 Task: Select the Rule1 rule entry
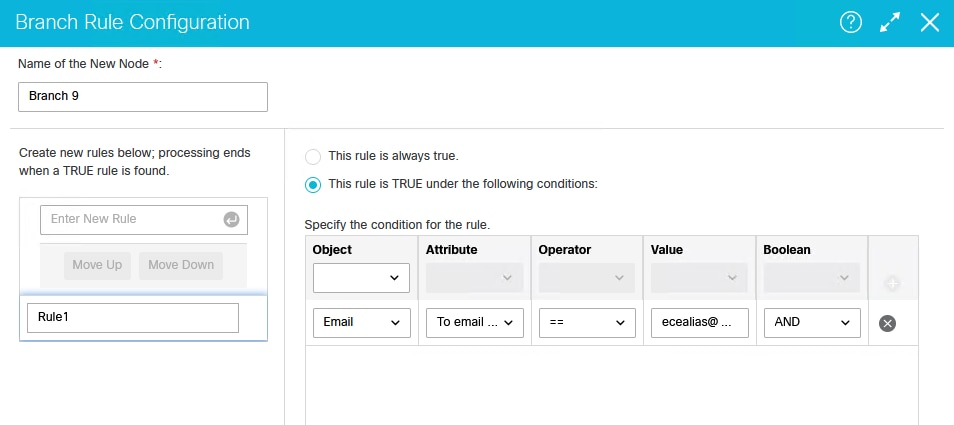133,318
